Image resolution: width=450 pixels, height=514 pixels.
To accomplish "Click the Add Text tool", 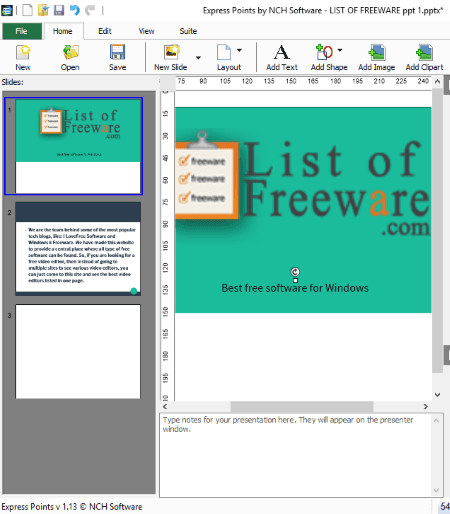I will tap(282, 57).
